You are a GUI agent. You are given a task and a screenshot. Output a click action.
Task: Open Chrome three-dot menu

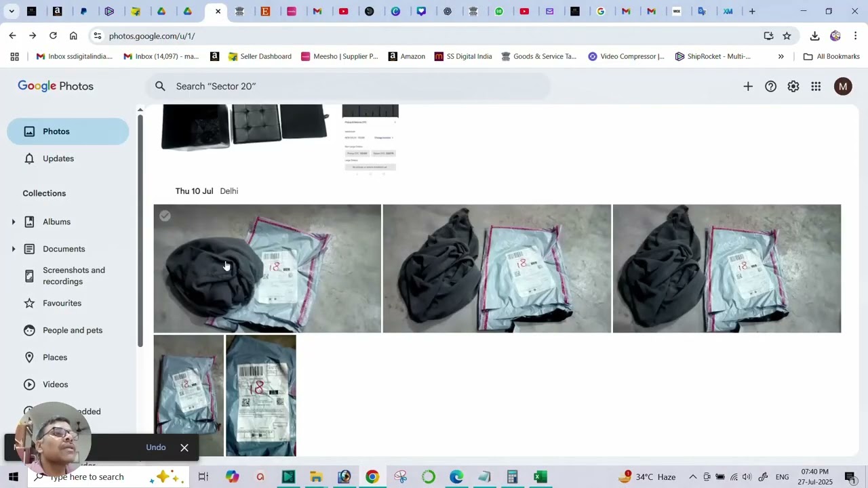click(855, 36)
